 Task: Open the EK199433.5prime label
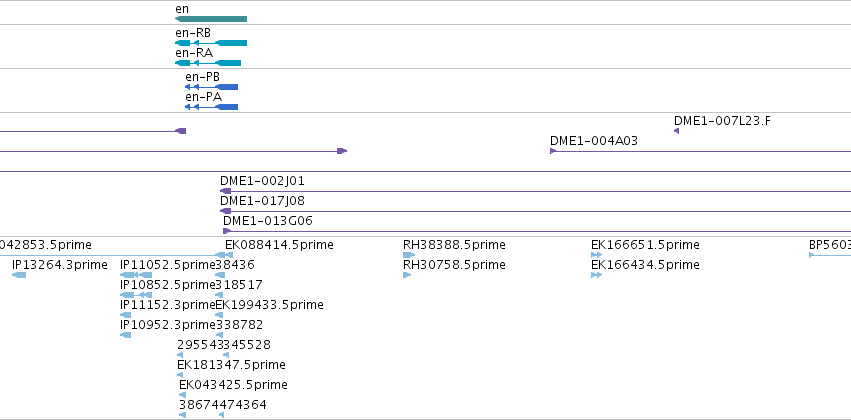(x=269, y=305)
